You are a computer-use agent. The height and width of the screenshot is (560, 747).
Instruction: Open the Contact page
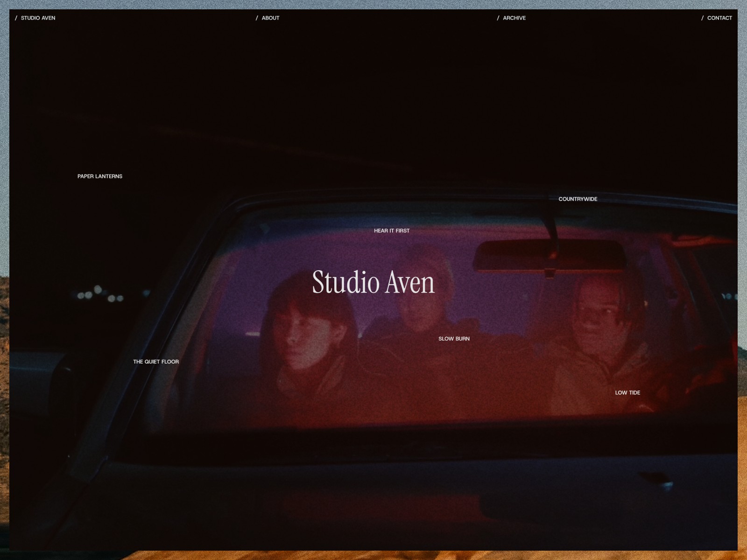click(717, 18)
